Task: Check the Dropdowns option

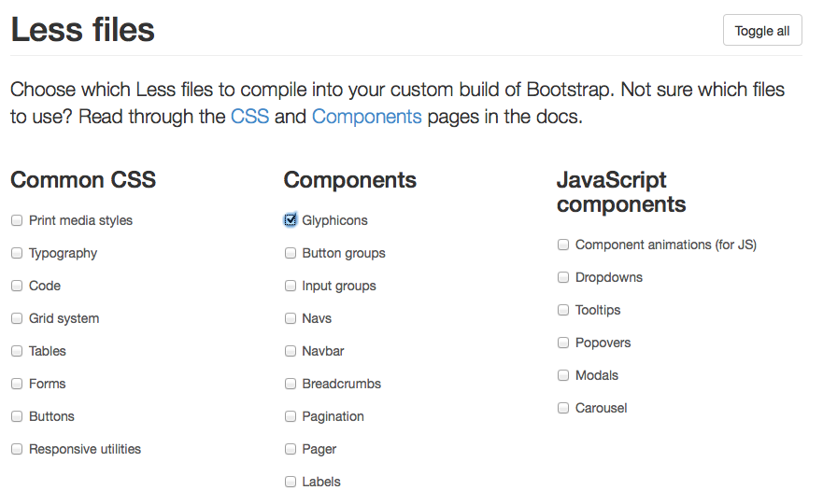Action: [563, 278]
